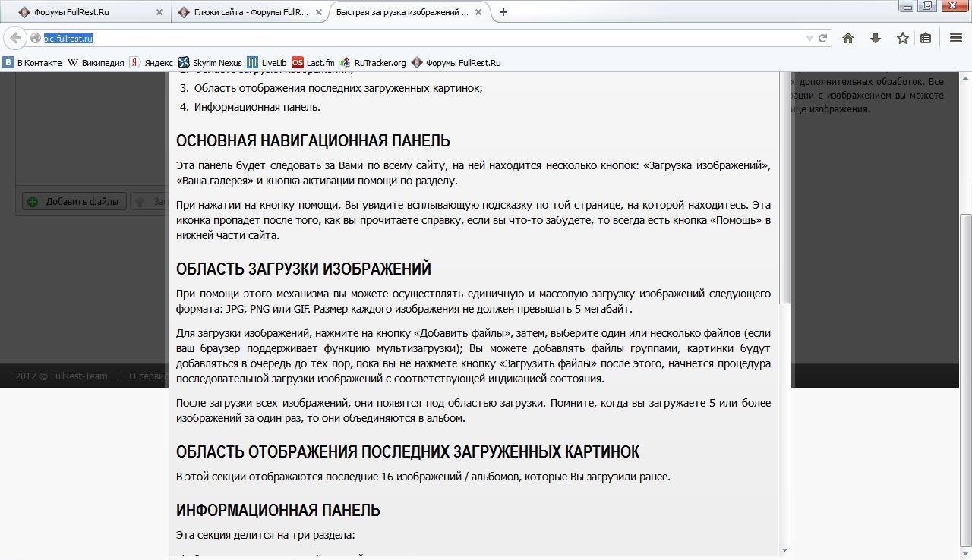This screenshot has height=560, width=972.
Task: Open the Skyrim Nexus bookmark
Action: (210, 63)
